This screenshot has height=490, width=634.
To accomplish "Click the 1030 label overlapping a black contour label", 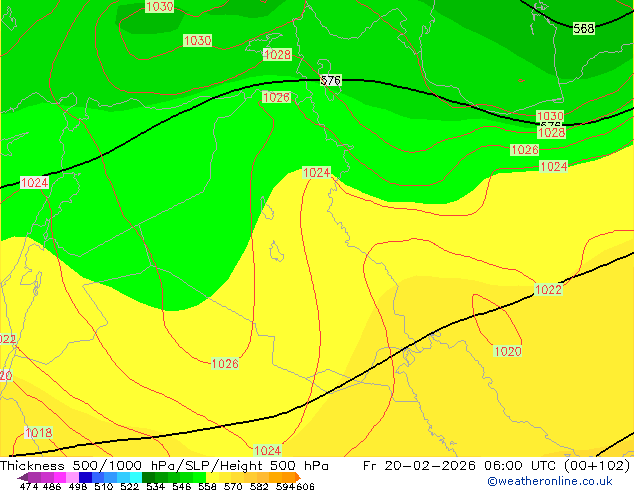I will [x=550, y=116].
